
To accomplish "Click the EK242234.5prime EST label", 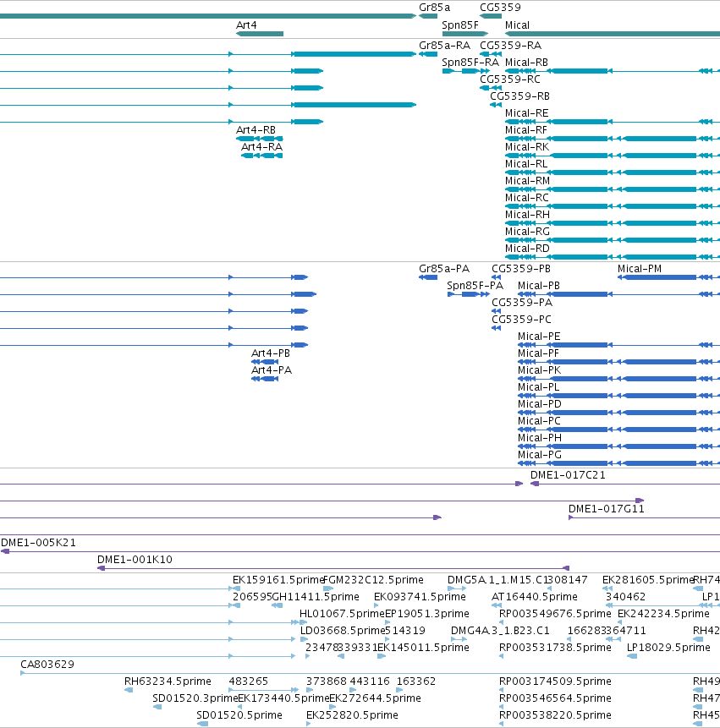I will pyautogui.click(x=664, y=614).
